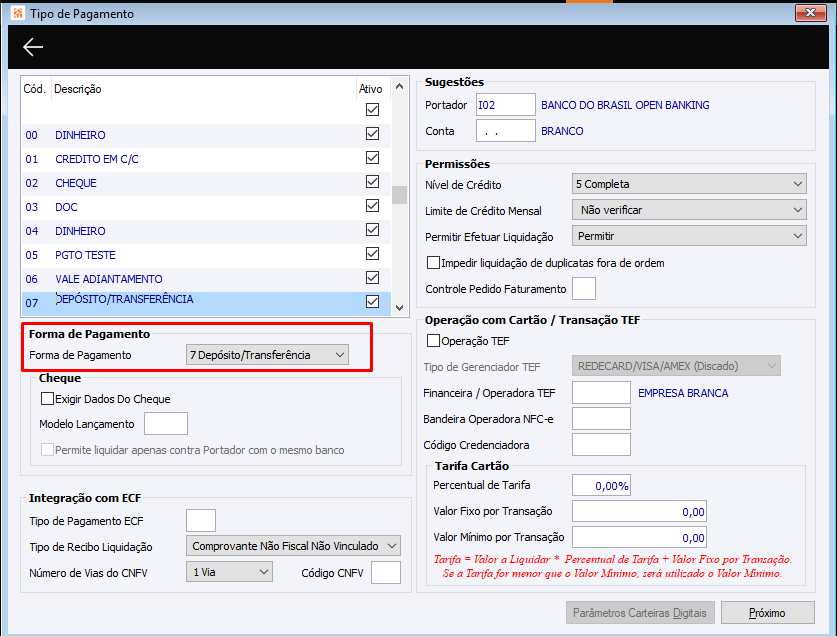Toggle Ativo for 04 DINHEIRO row
The width and height of the screenshot is (837, 637).
pos(372,230)
